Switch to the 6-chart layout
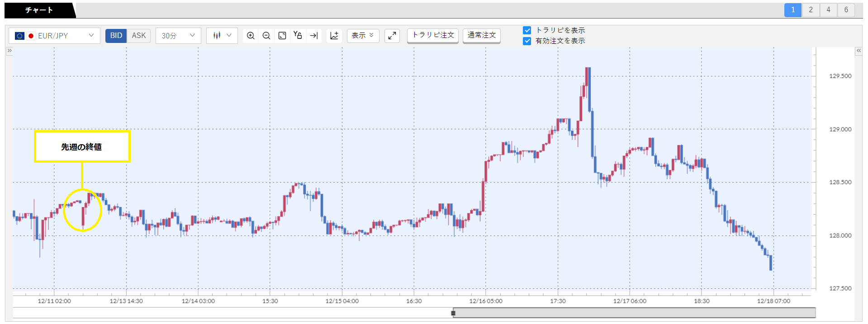Screen dimensions: 868x324 click(846, 10)
